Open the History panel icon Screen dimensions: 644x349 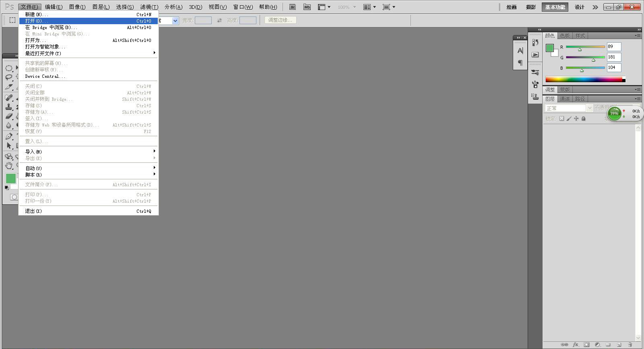[535, 42]
